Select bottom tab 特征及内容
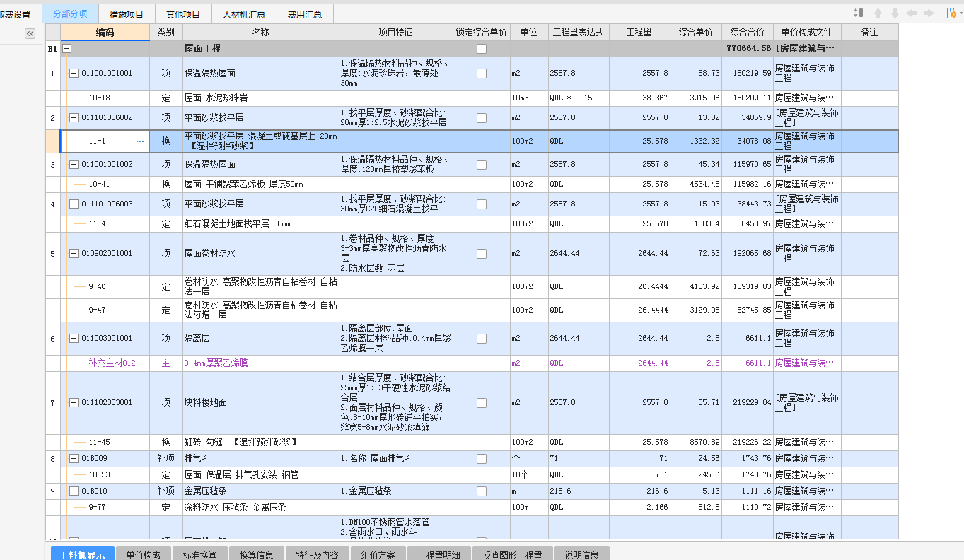Screen dimensions: 964x560 (x=318, y=554)
